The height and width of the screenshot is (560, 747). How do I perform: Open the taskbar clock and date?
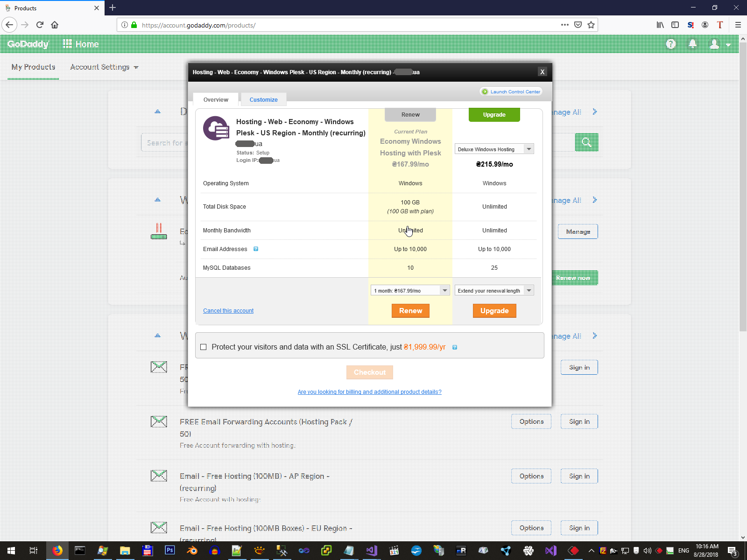(x=707, y=551)
